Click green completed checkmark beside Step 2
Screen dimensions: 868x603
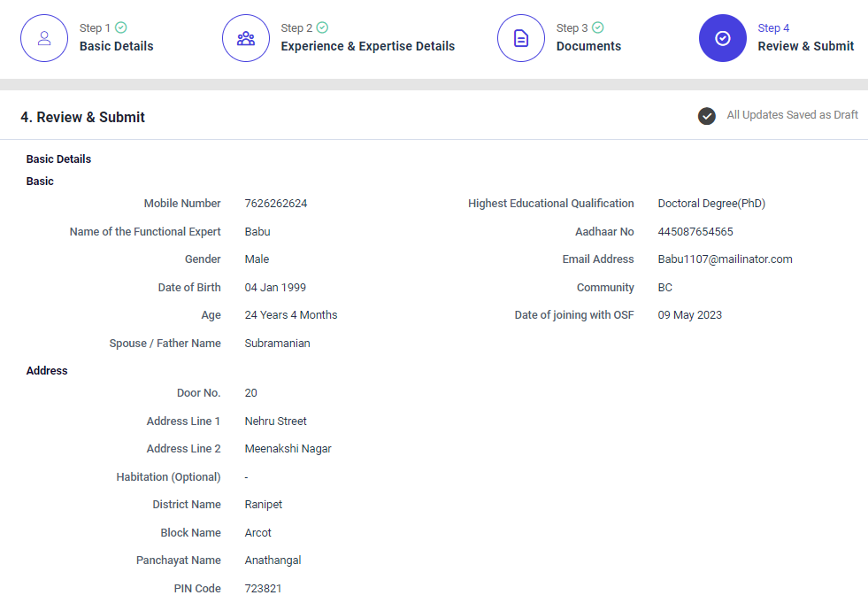(x=323, y=28)
